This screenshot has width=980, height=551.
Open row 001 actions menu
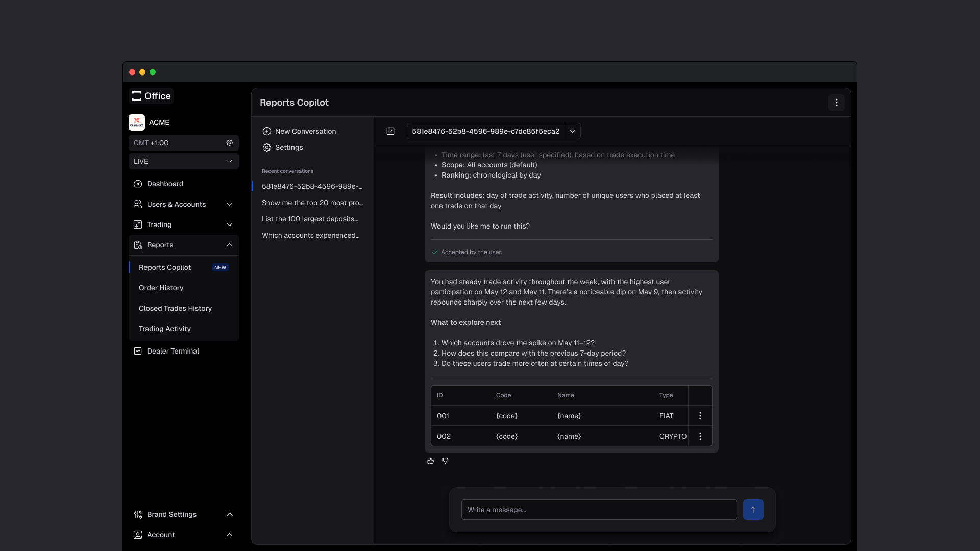coord(700,416)
